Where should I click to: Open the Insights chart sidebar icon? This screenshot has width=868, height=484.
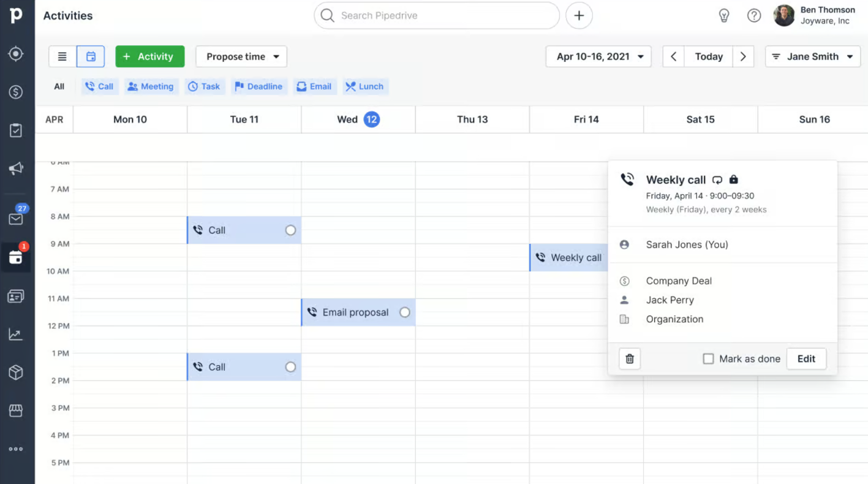(x=16, y=334)
